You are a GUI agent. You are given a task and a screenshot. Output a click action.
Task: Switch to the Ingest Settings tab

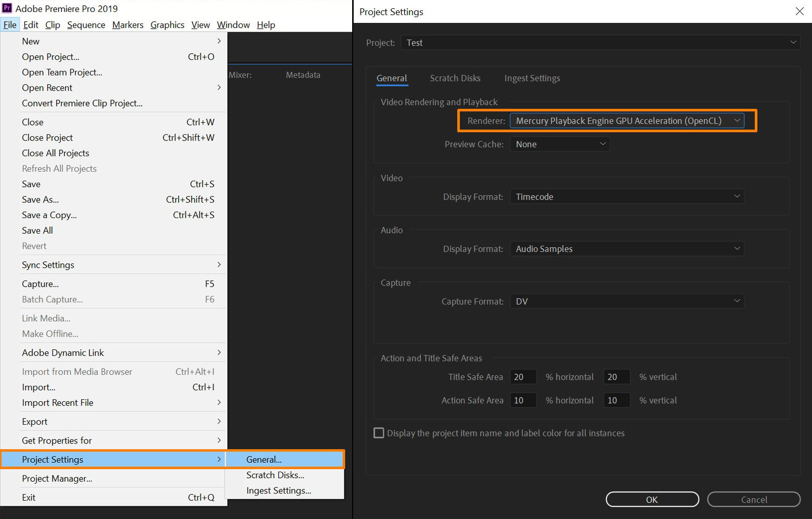(x=532, y=78)
